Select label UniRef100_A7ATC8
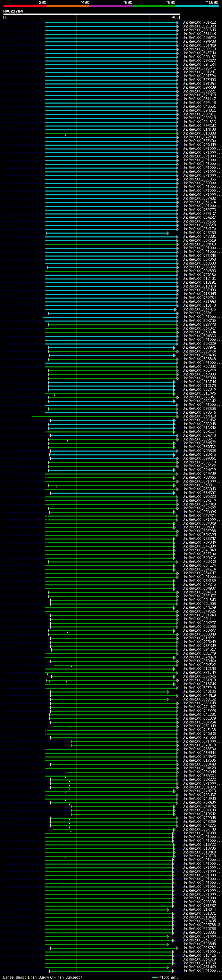The height and width of the screenshot is (980, 222). pos(199,856)
